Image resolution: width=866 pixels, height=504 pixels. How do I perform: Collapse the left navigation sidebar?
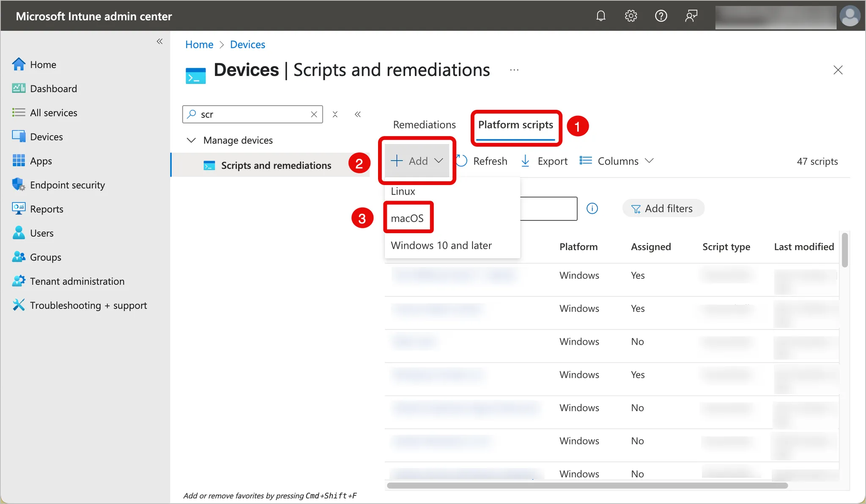coord(159,41)
